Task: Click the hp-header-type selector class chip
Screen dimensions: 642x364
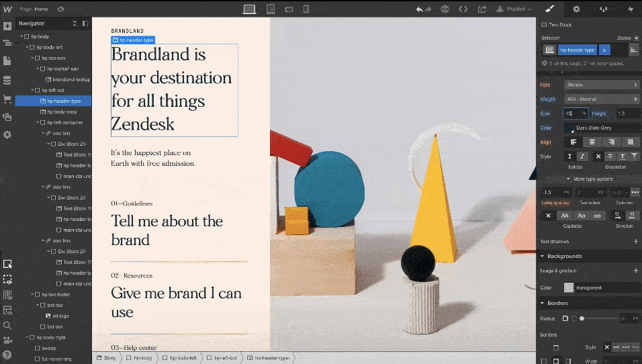Action: 578,50
